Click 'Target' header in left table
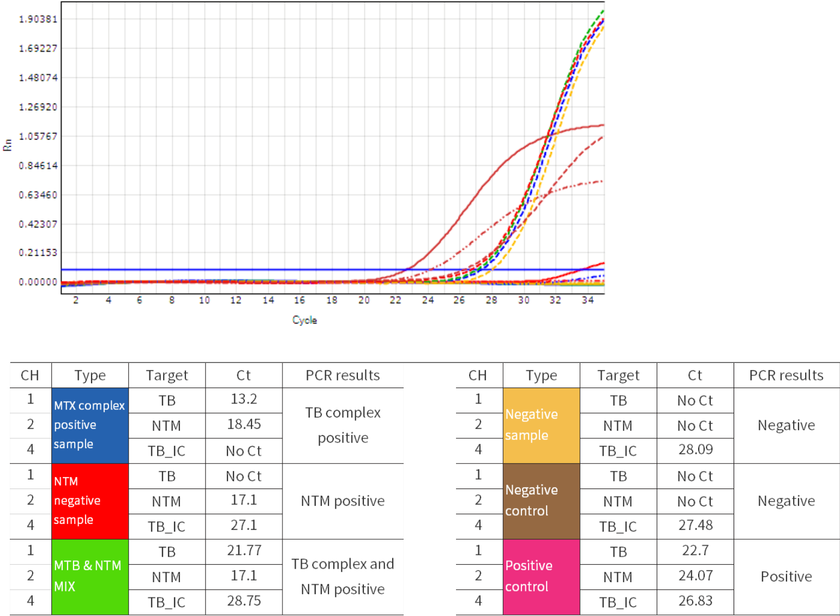The height and width of the screenshot is (616, 840). (x=167, y=375)
